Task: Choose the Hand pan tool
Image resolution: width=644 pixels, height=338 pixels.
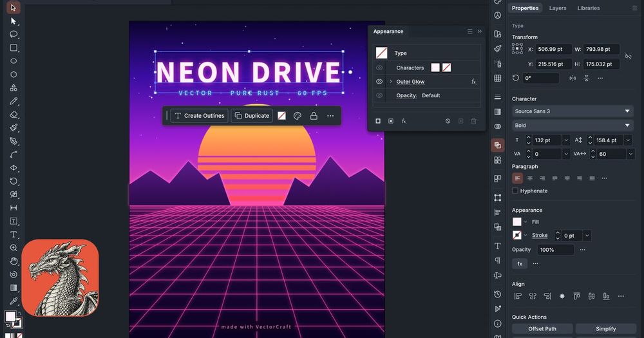Action: pyautogui.click(x=14, y=261)
